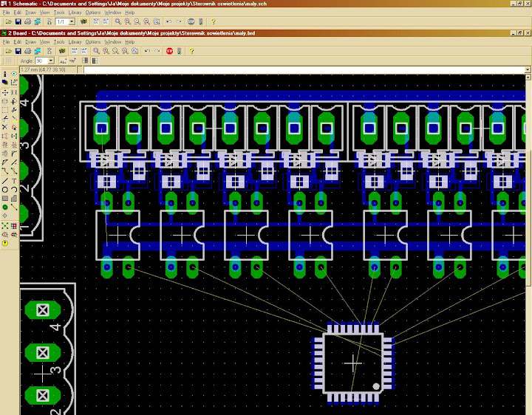Print the board using the printer icon

click(28, 51)
